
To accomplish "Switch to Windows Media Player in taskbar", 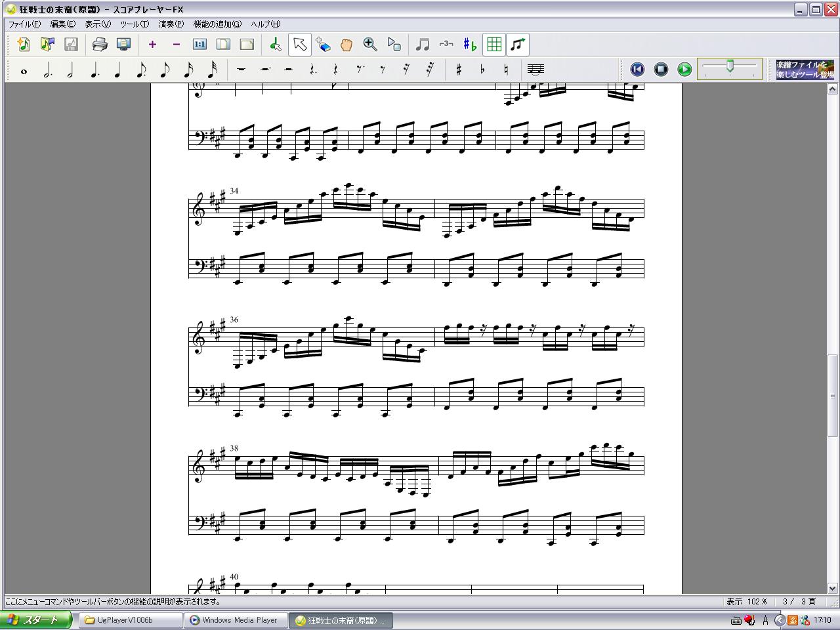I will tap(237, 620).
